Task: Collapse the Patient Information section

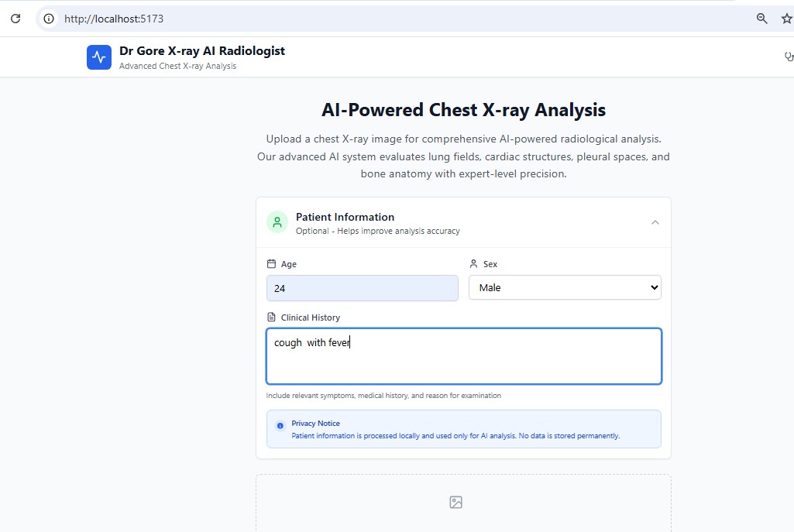Action: [x=655, y=221]
